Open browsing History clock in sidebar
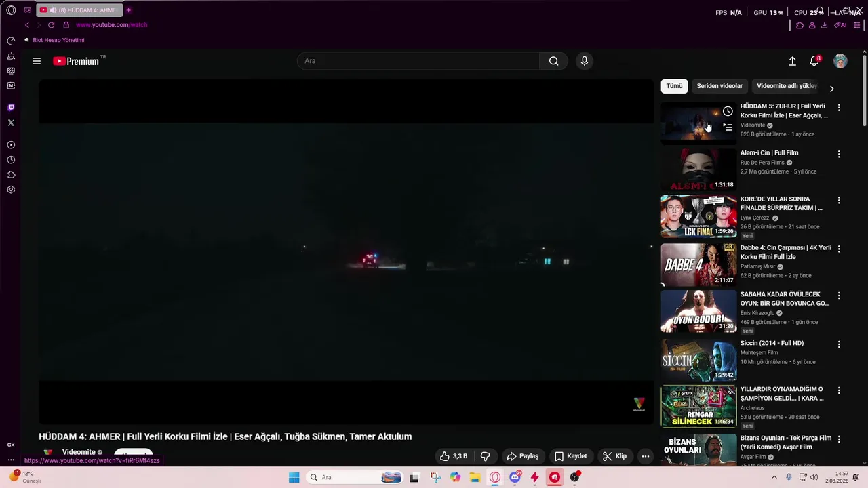 11,160
